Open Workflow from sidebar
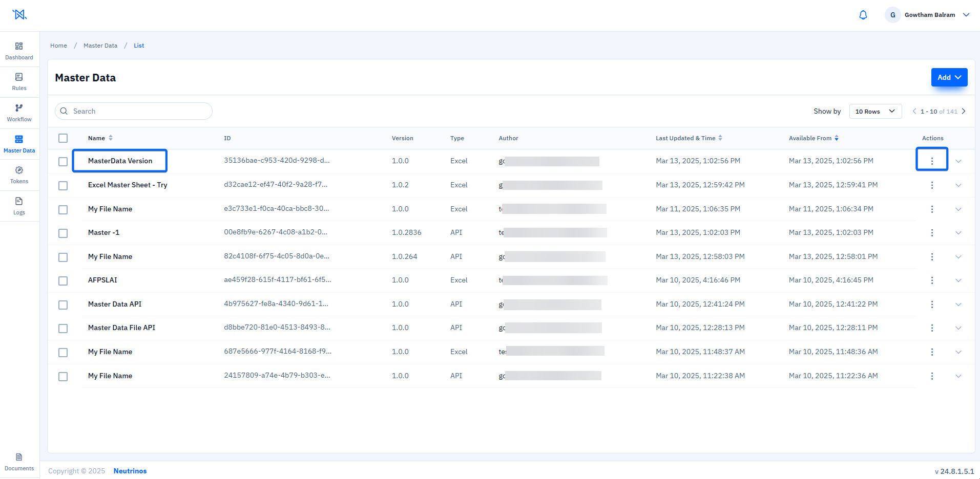The image size is (980, 479). click(x=19, y=113)
